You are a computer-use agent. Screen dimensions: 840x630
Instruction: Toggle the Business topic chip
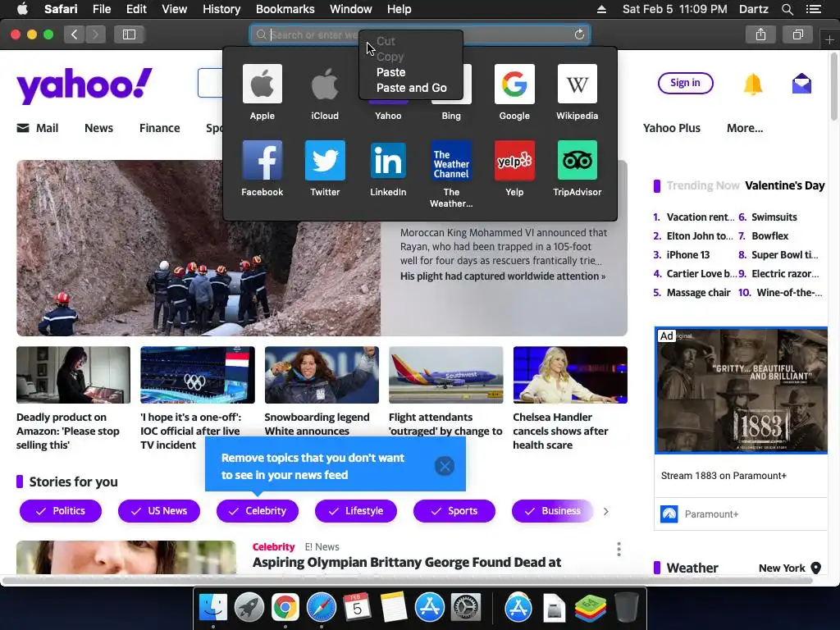[x=552, y=511]
